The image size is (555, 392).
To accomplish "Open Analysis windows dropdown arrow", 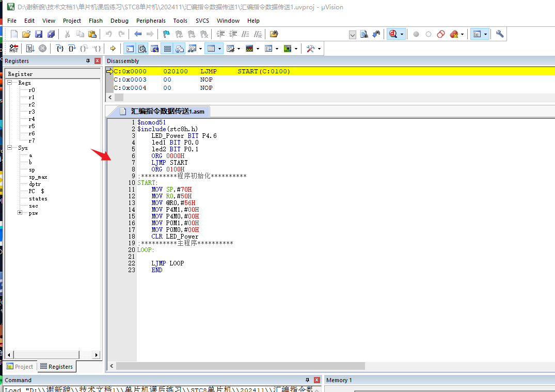I will click(x=258, y=49).
